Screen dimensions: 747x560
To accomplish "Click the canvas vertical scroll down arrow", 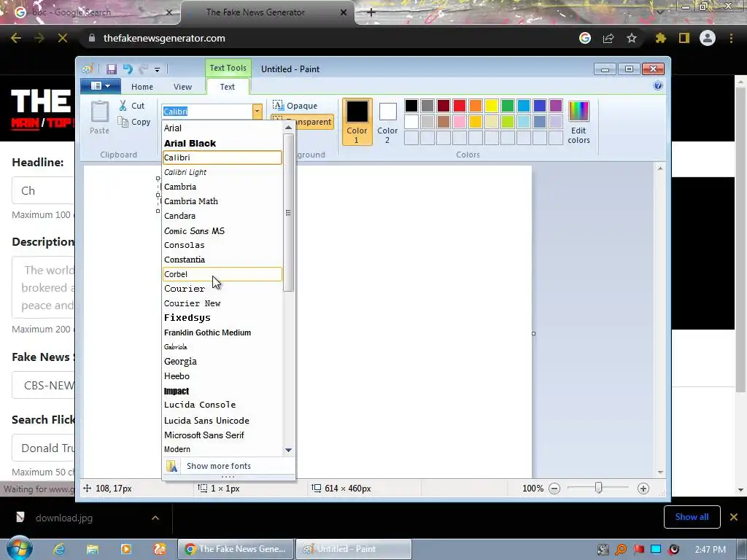I will pos(659,472).
